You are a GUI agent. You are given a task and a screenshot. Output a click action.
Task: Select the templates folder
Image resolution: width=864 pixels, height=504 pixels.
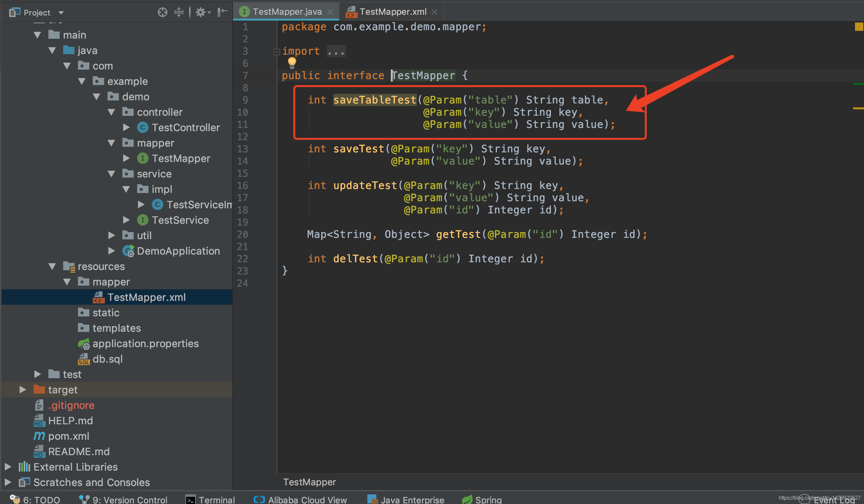pos(109,328)
